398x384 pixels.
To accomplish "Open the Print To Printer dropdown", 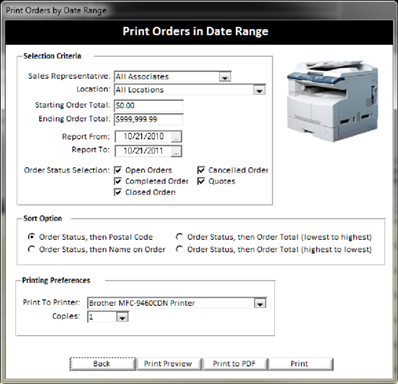I will [x=260, y=303].
